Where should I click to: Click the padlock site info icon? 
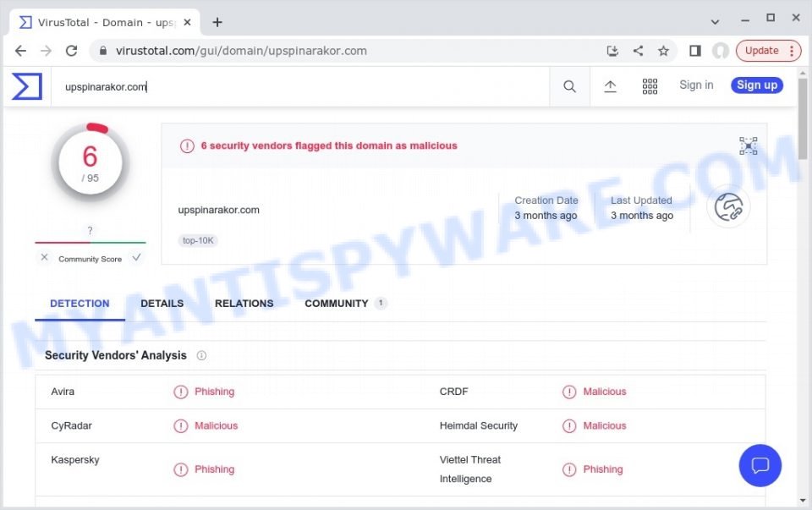[103, 51]
